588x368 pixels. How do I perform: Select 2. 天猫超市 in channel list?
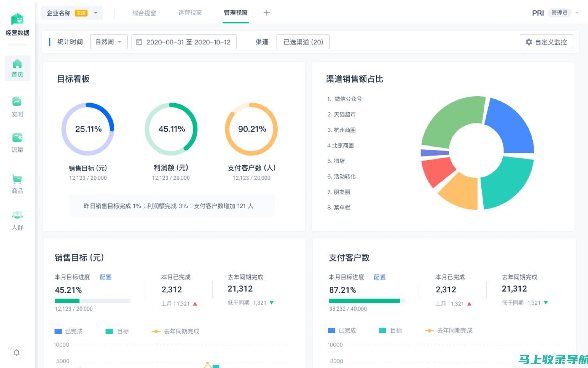point(342,115)
